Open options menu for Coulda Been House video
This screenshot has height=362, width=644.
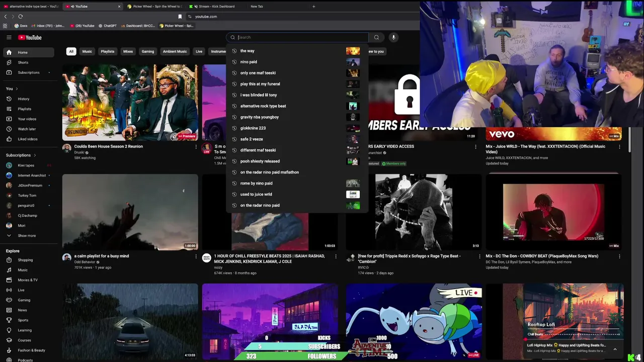point(196,147)
